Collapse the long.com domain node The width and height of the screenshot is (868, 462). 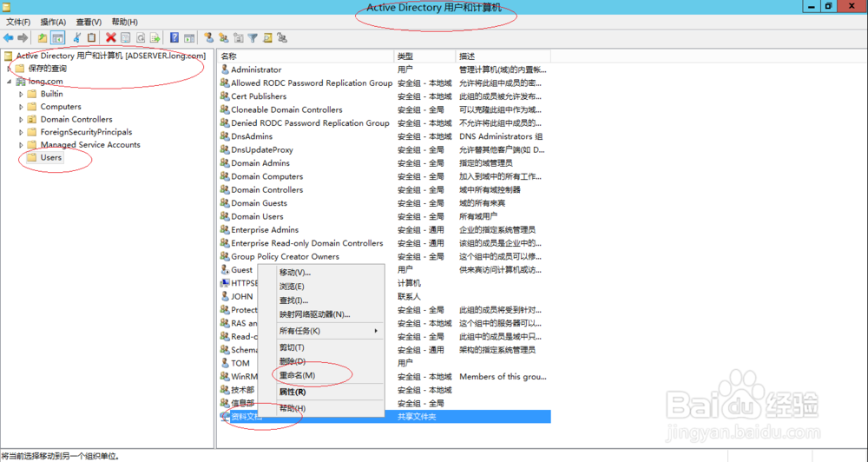(9, 82)
